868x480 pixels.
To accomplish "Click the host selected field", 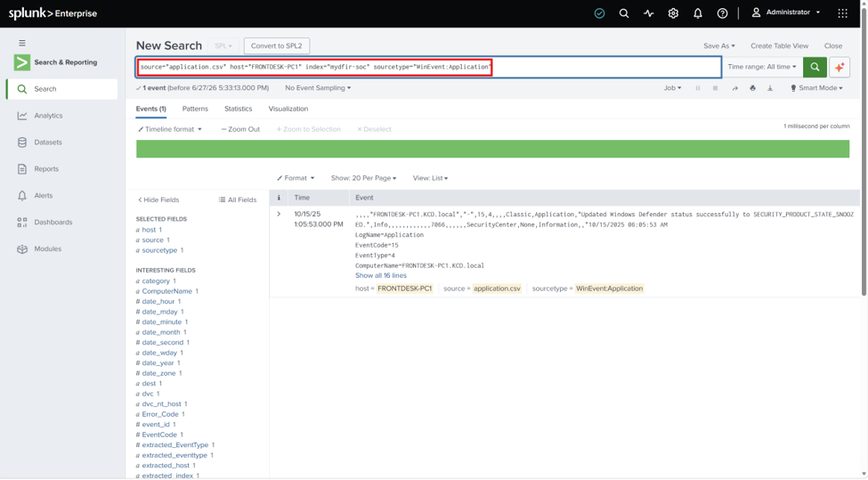I will tap(149, 230).
